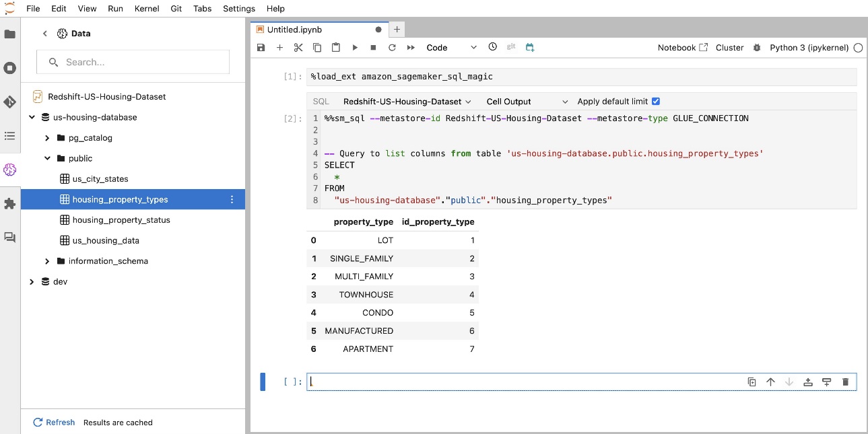Open the Cell Output dropdown
The width and height of the screenshot is (868, 434).
coord(527,102)
